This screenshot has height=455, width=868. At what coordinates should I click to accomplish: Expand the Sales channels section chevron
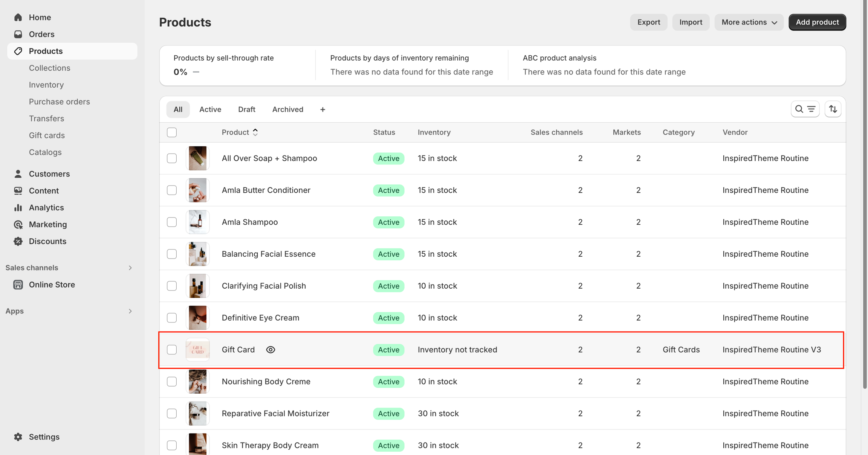(130, 268)
